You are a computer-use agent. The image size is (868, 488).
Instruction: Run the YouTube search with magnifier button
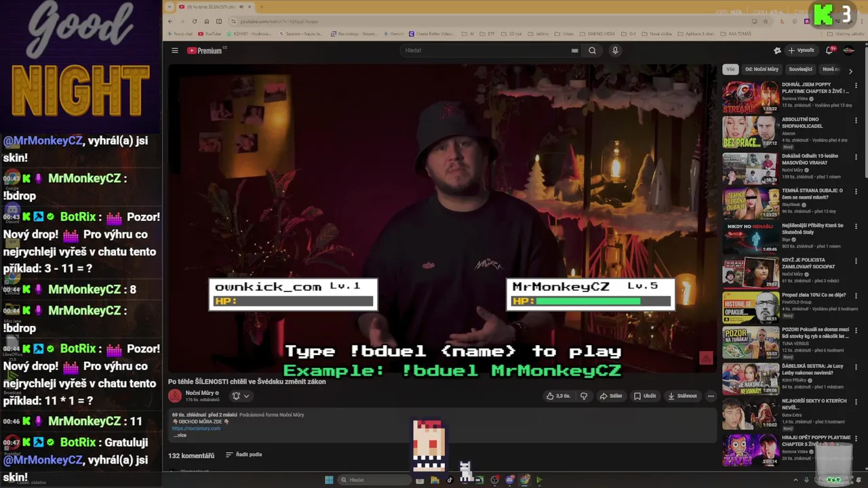(592, 50)
